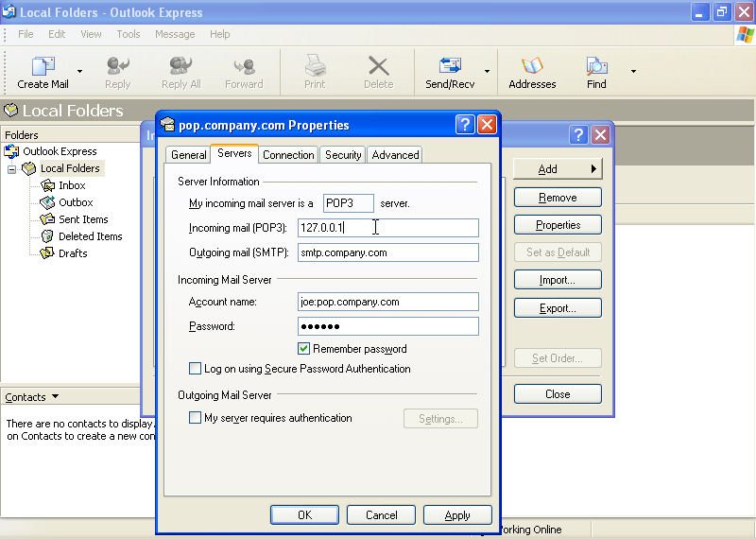Switch to the Connection tab
This screenshot has width=756, height=539.
tap(288, 155)
